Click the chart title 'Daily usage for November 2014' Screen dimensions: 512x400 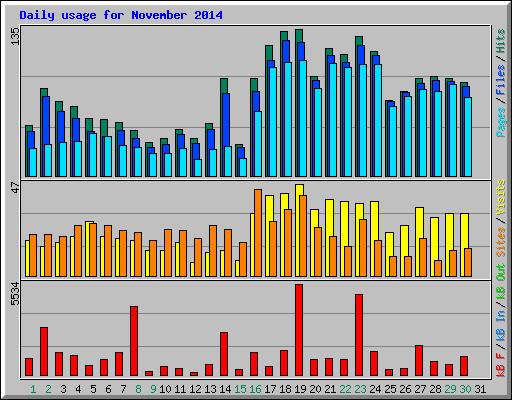(121, 15)
